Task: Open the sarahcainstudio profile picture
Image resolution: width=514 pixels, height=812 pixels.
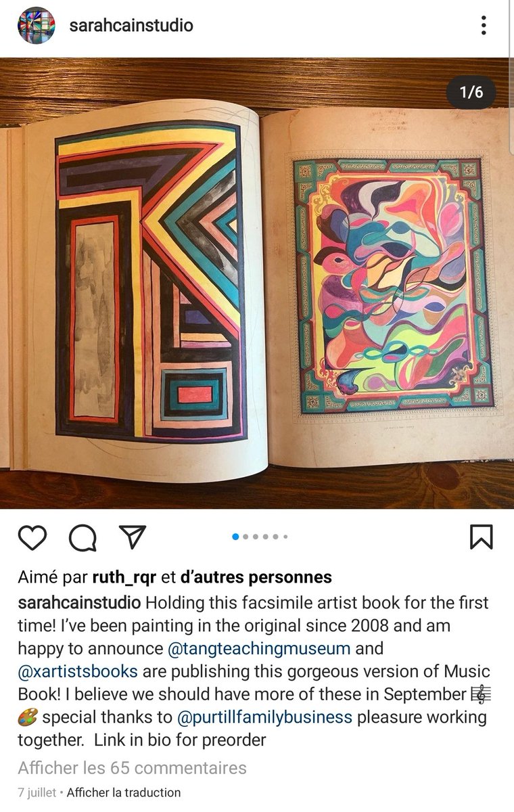Action: click(x=36, y=26)
